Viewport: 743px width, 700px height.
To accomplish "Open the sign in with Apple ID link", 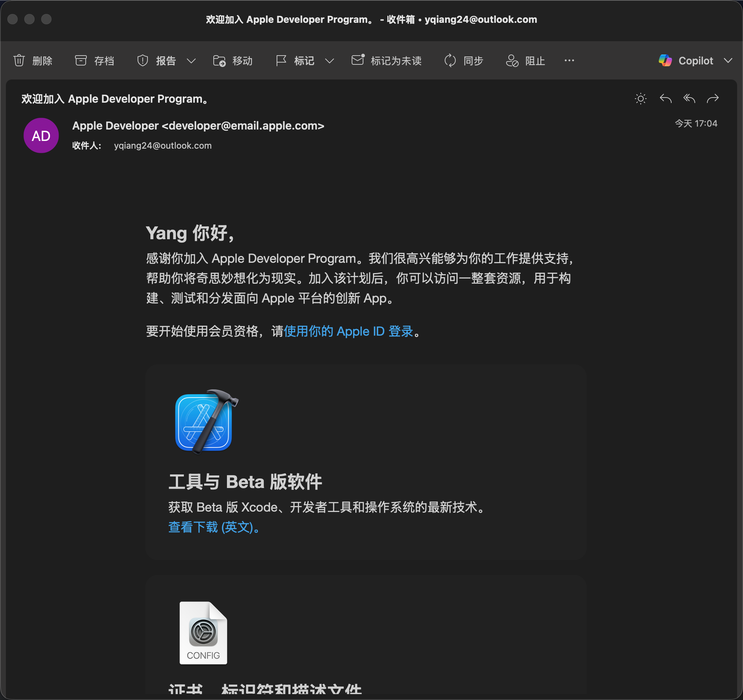I will pos(349,332).
